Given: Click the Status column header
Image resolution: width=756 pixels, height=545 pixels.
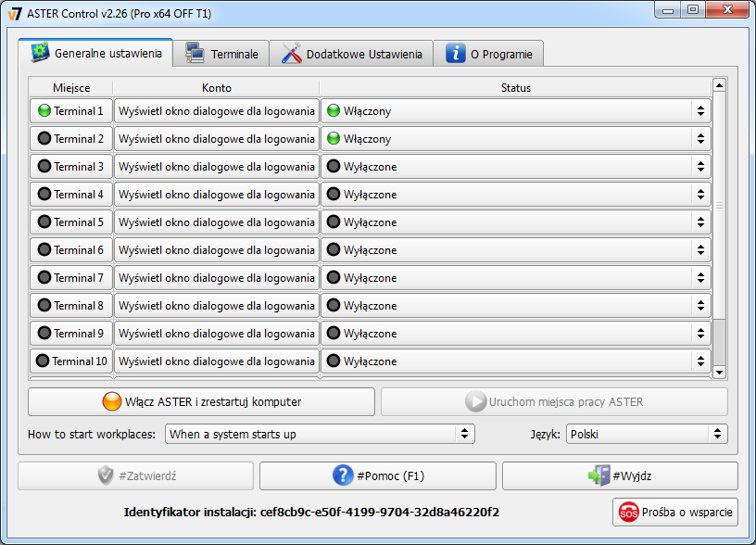Looking at the screenshot, I should (x=516, y=88).
